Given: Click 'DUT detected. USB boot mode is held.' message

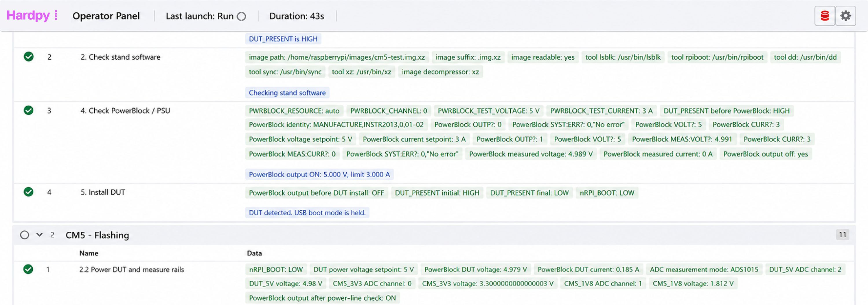Looking at the screenshot, I should click(307, 213).
